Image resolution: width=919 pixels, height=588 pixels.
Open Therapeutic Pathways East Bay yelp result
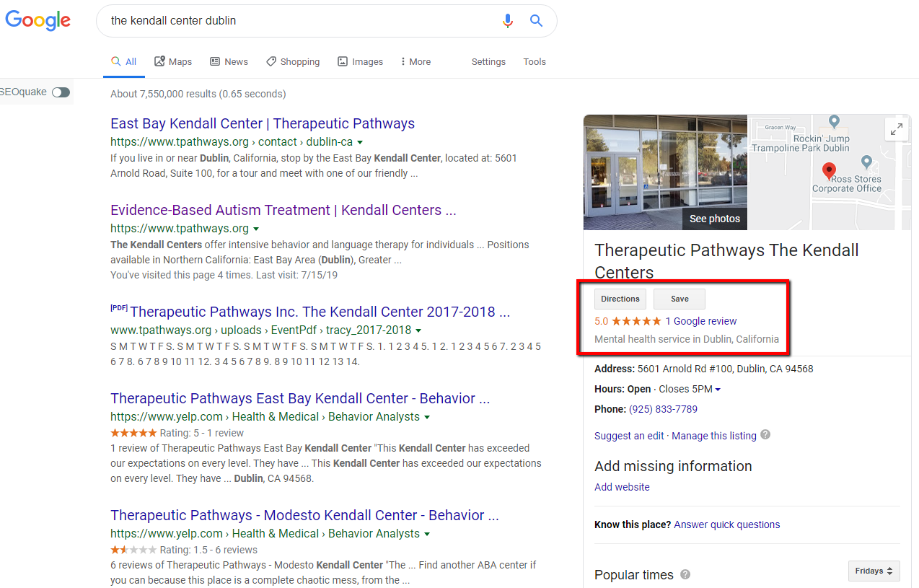(300, 398)
